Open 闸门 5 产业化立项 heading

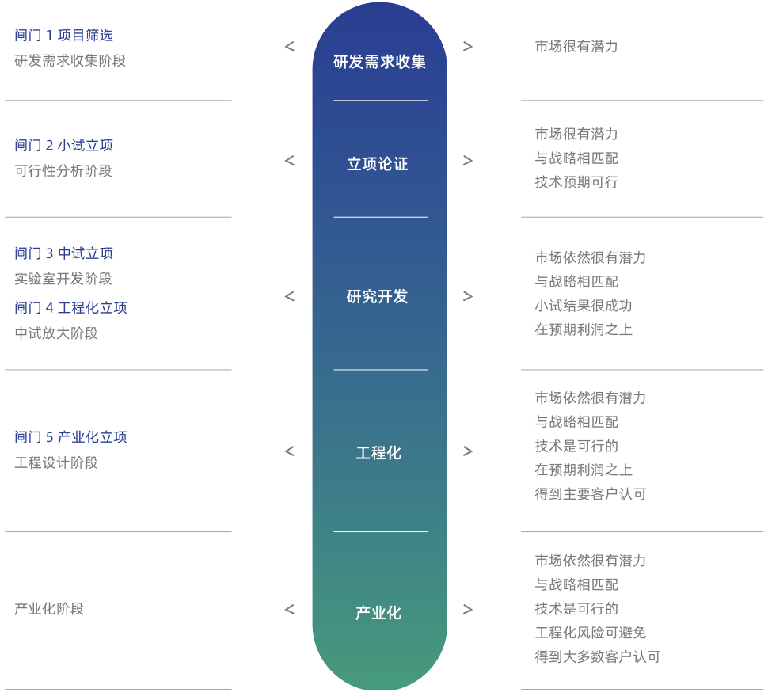point(71,437)
